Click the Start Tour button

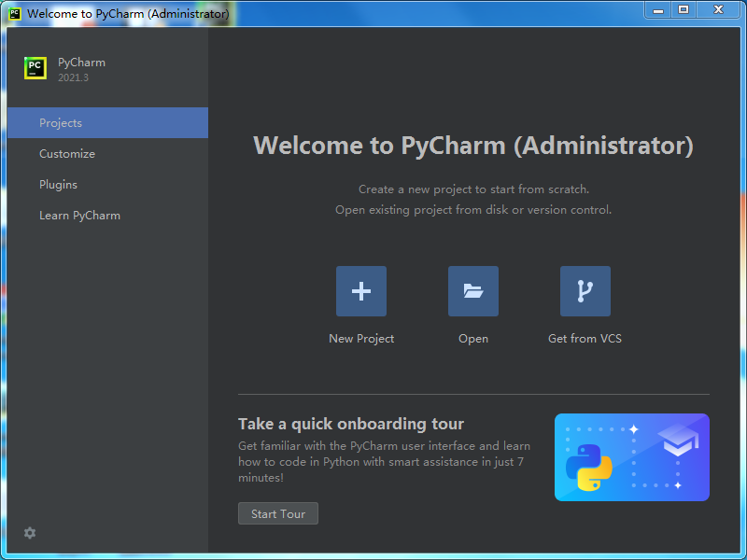(278, 513)
